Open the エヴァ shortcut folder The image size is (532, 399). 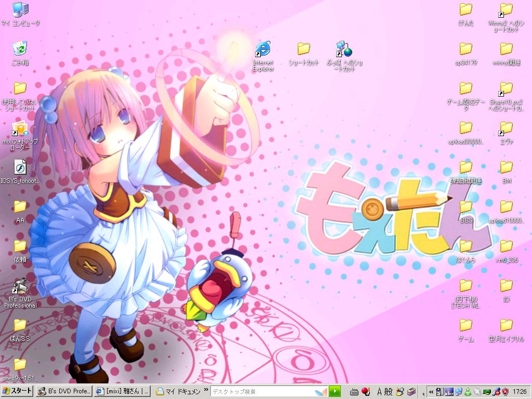(x=506, y=132)
